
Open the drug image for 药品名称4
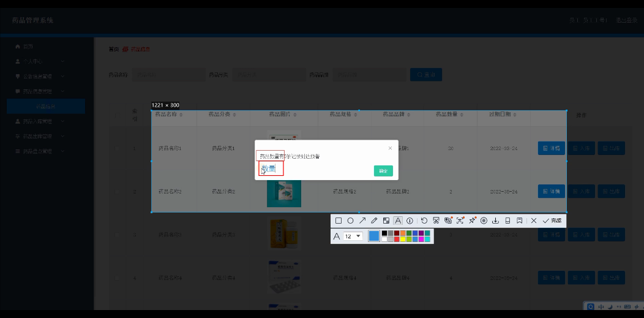point(284,278)
